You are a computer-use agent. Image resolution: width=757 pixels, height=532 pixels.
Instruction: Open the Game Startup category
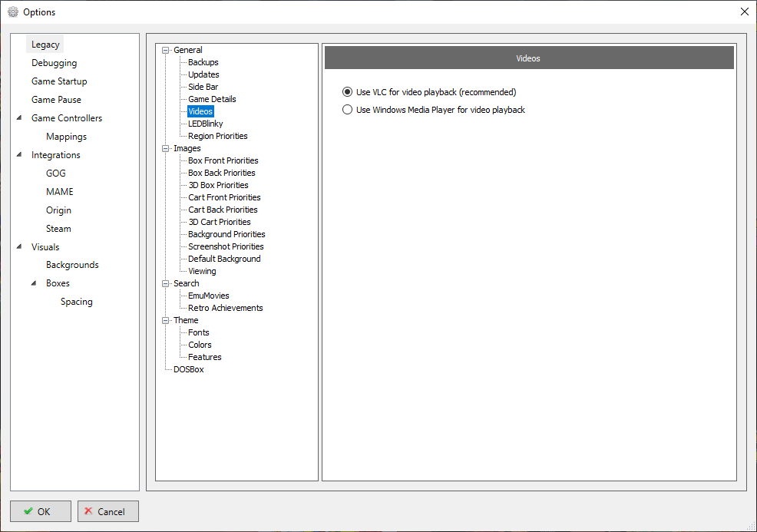click(x=59, y=81)
